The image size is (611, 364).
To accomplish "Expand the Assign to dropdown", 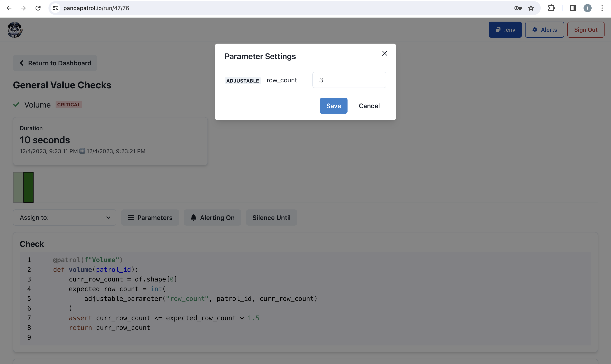I will click(65, 218).
